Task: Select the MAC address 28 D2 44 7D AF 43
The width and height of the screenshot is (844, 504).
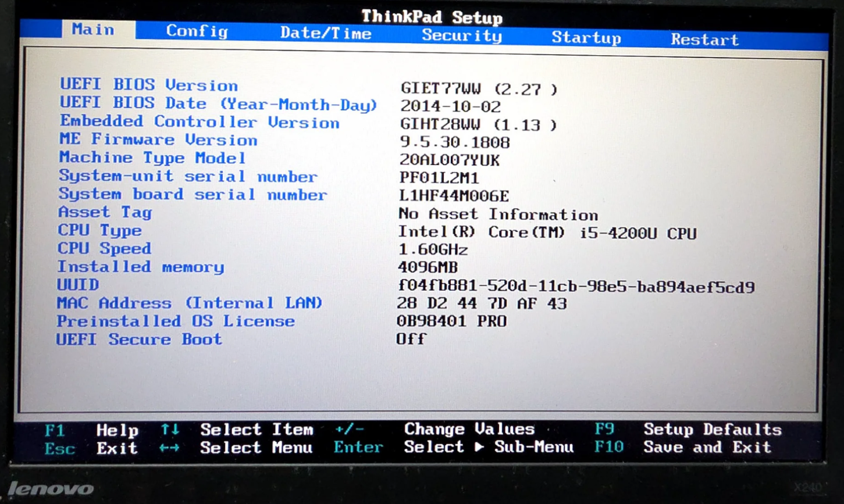Action: pyautogui.click(x=482, y=303)
